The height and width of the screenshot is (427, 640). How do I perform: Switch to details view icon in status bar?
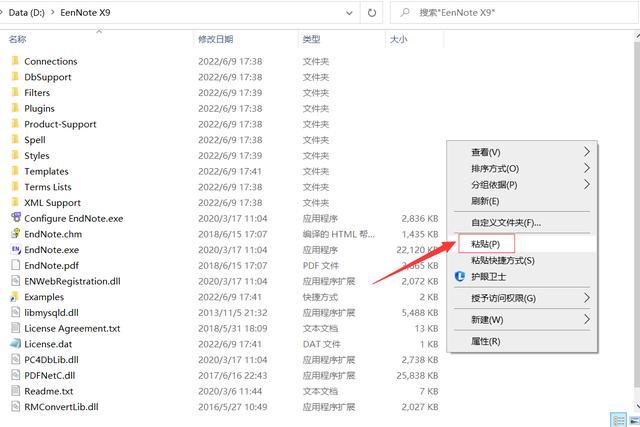pyautogui.click(x=618, y=420)
